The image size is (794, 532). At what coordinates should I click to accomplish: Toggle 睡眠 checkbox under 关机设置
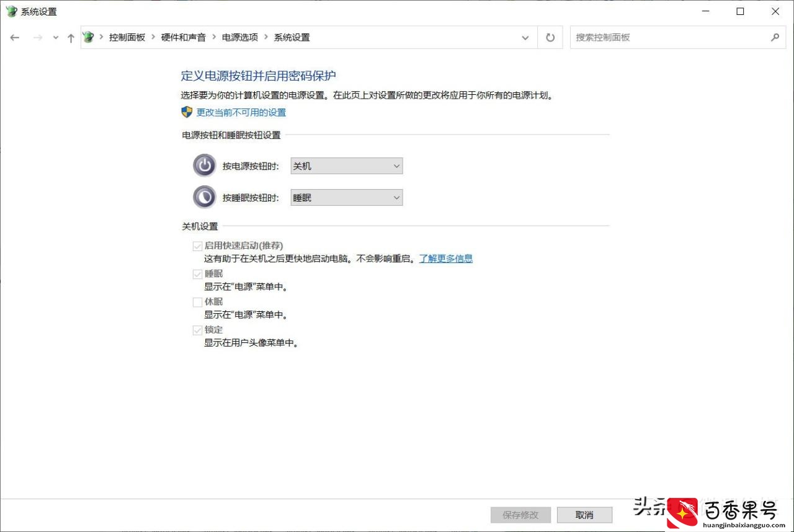coord(198,274)
